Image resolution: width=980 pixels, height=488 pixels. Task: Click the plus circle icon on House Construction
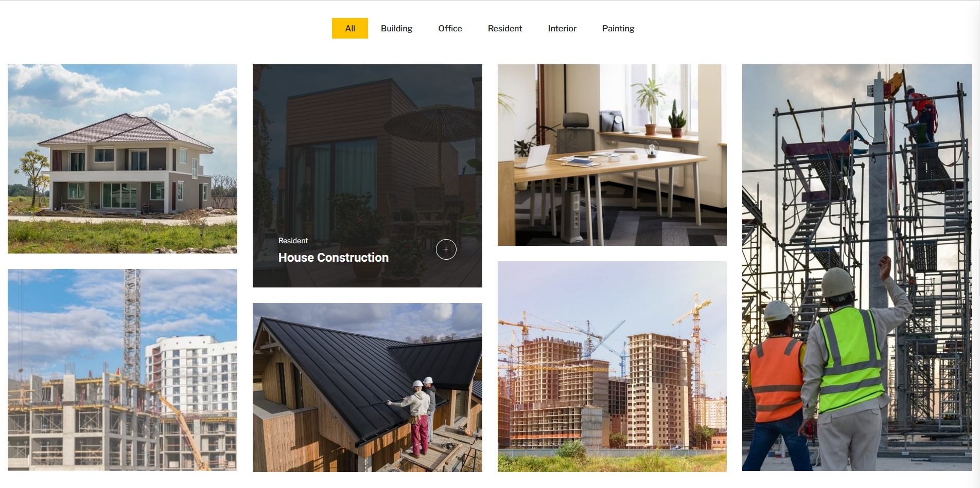click(x=446, y=249)
